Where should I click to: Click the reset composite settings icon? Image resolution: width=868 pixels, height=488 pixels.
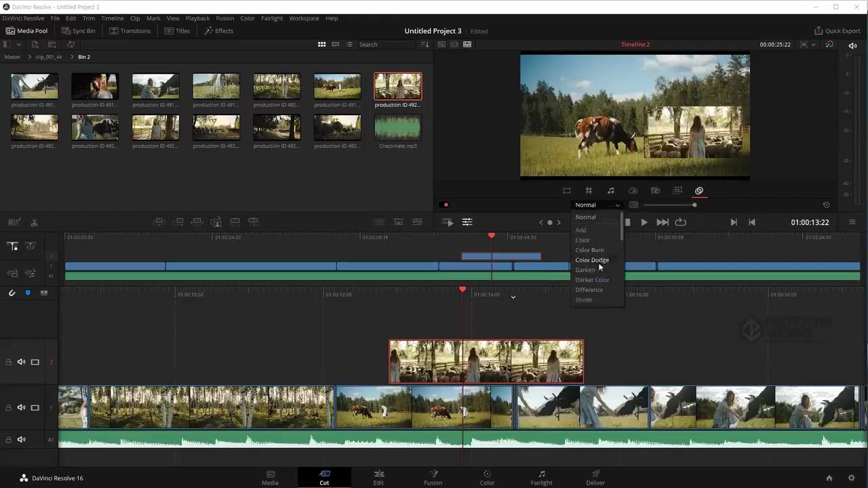pos(826,205)
